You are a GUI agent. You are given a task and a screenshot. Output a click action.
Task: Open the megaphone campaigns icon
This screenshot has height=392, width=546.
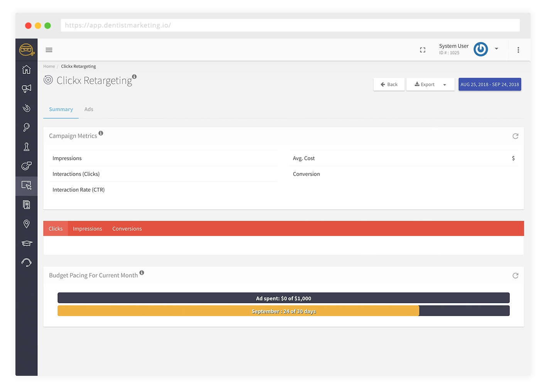point(27,89)
